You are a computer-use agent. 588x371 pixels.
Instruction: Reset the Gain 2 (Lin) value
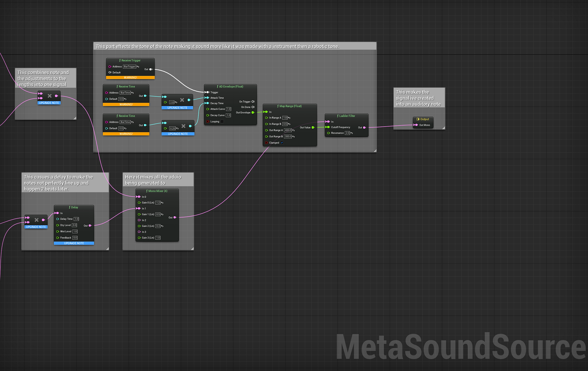162,226
